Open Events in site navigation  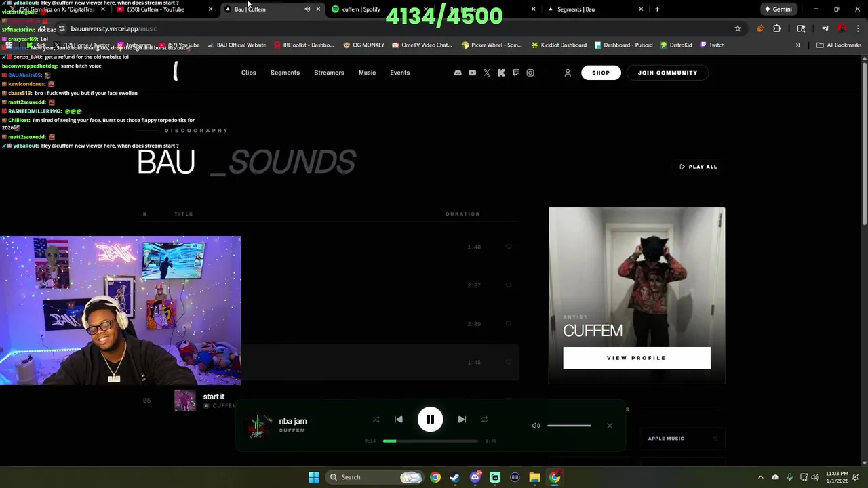[399, 73]
